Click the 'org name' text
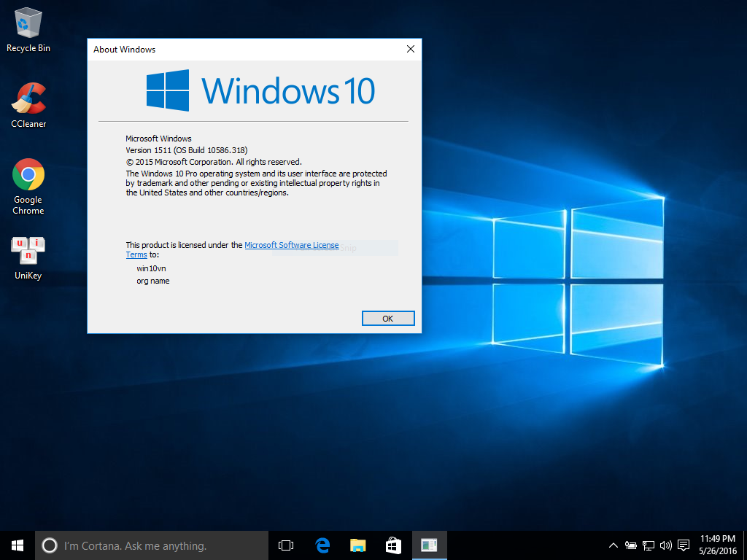747x560 pixels. [153, 281]
